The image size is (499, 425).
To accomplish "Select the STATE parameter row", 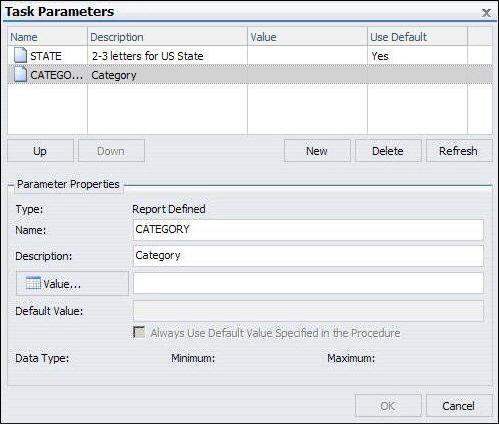I will [250, 55].
